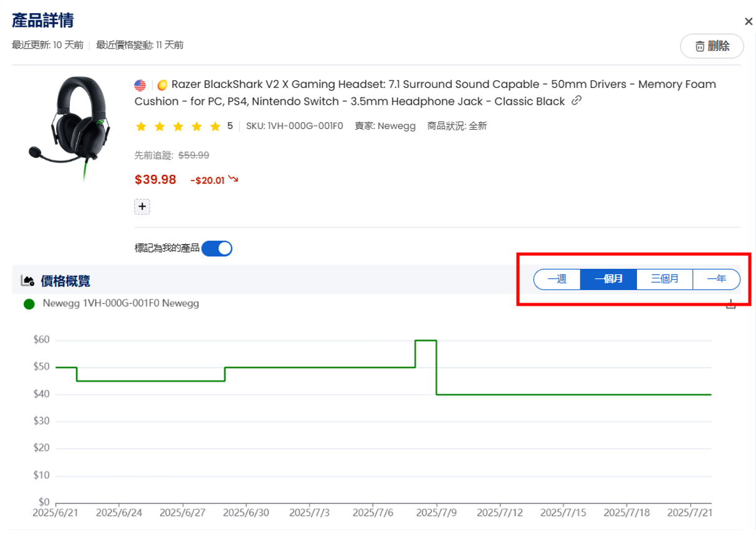Select the 一個月 time range tab
Screen dimensions: 756x538
609,280
